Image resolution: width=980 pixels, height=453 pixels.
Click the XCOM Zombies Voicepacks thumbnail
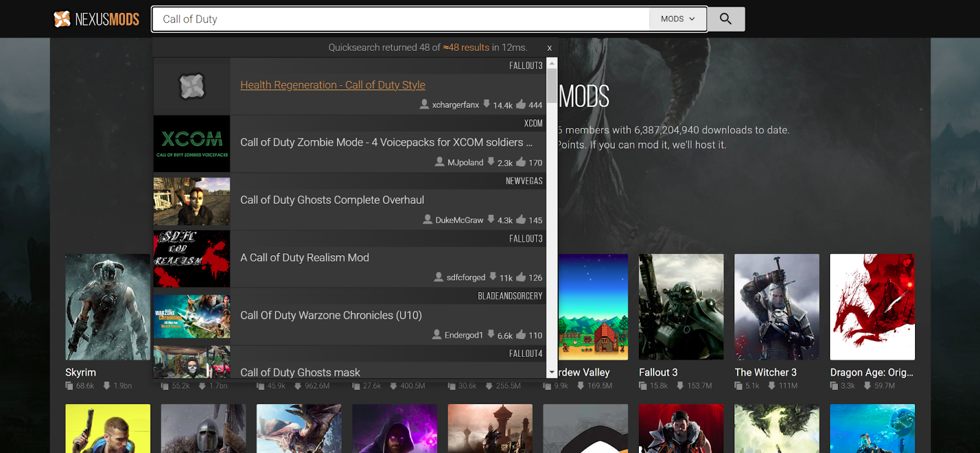[192, 144]
